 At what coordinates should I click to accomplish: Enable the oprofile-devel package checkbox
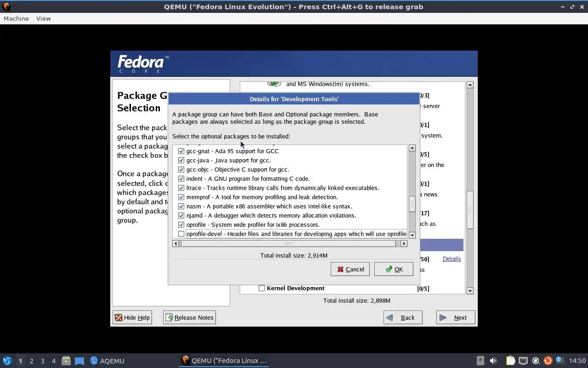click(x=181, y=234)
